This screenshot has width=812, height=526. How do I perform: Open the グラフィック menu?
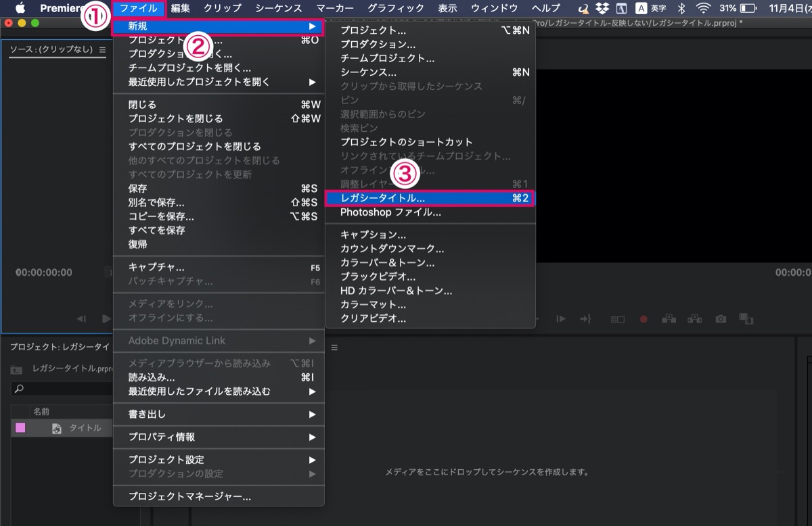(x=396, y=8)
